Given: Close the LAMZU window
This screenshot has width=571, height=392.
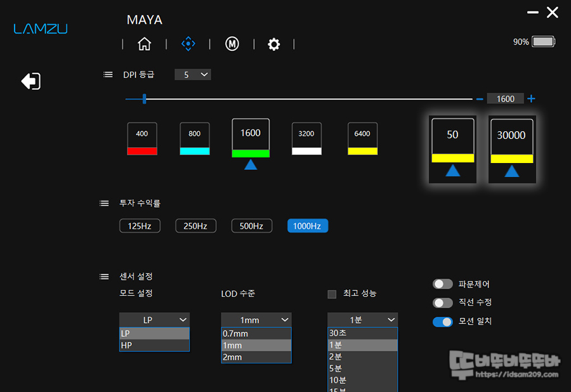Looking at the screenshot, I should pos(553,13).
